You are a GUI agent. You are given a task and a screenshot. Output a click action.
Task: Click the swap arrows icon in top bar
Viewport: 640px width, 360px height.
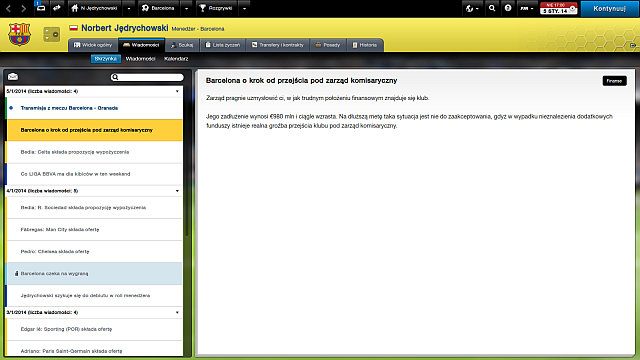tap(57, 8)
